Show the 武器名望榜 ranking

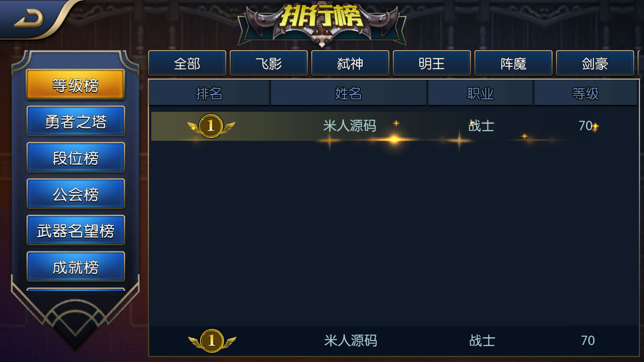[x=76, y=230]
